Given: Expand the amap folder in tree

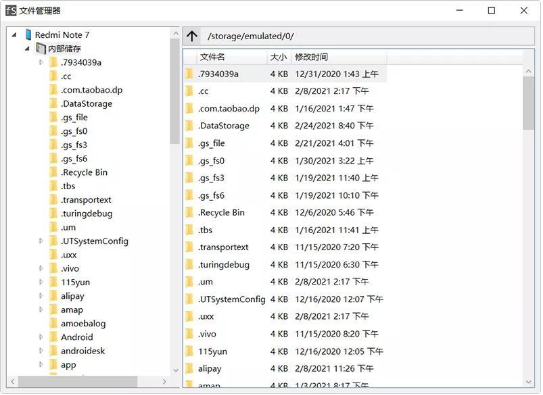Looking at the screenshot, I should pyautogui.click(x=41, y=309).
